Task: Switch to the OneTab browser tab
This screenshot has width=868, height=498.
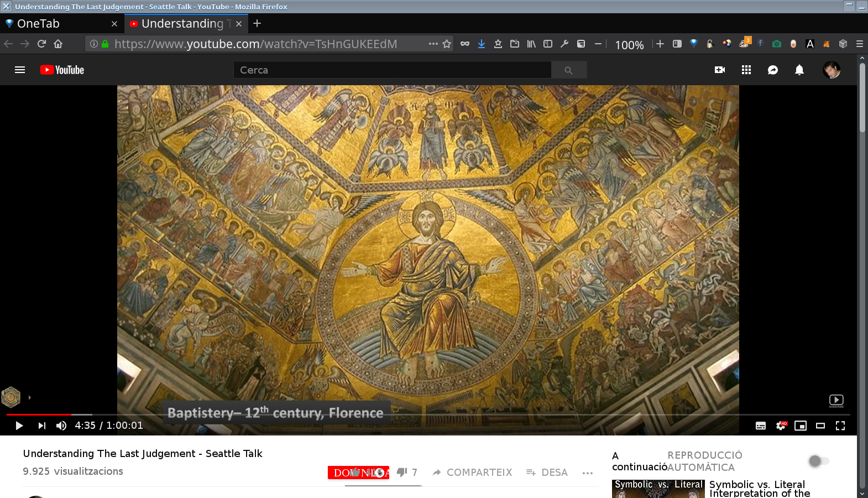Action: pyautogui.click(x=61, y=24)
